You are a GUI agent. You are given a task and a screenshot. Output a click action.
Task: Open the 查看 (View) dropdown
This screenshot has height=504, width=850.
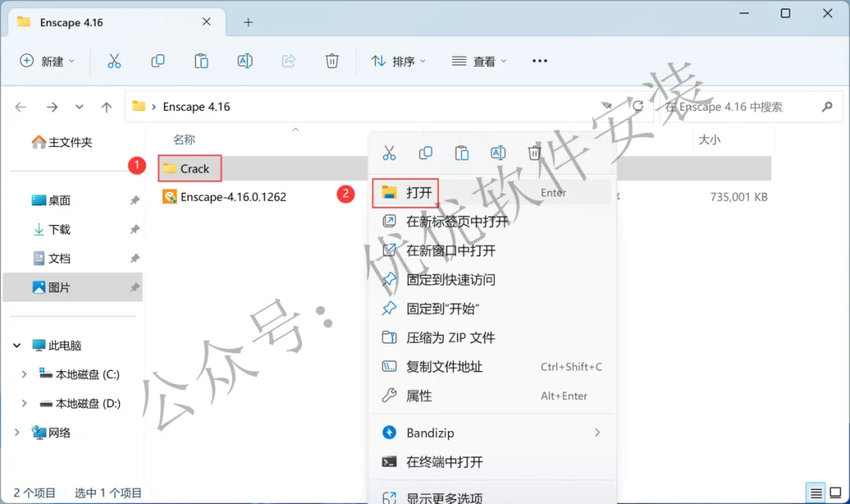[479, 61]
